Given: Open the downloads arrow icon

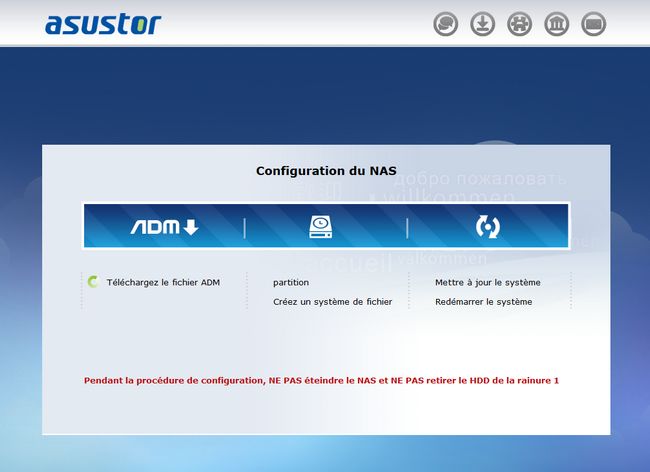Looking at the screenshot, I should 483,24.
